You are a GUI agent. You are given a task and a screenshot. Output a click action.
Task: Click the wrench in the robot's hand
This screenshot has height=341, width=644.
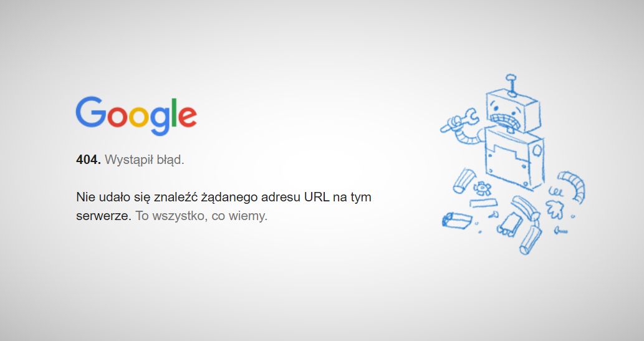point(459,120)
